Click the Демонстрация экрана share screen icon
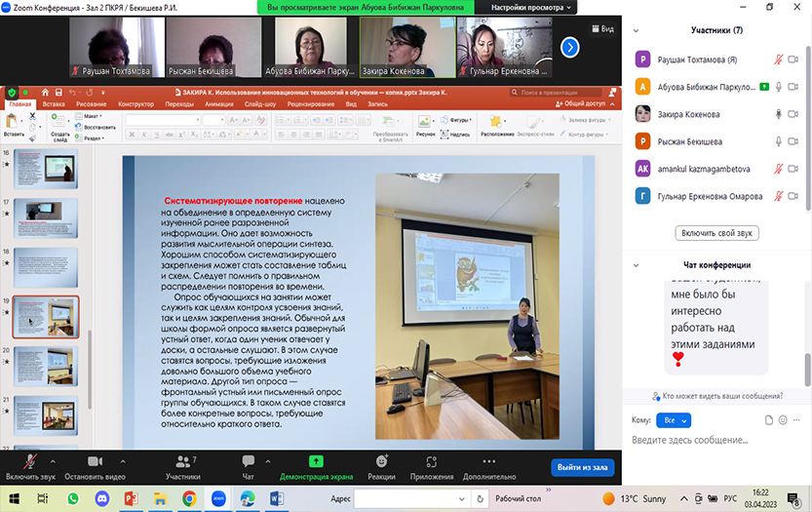 point(316,461)
